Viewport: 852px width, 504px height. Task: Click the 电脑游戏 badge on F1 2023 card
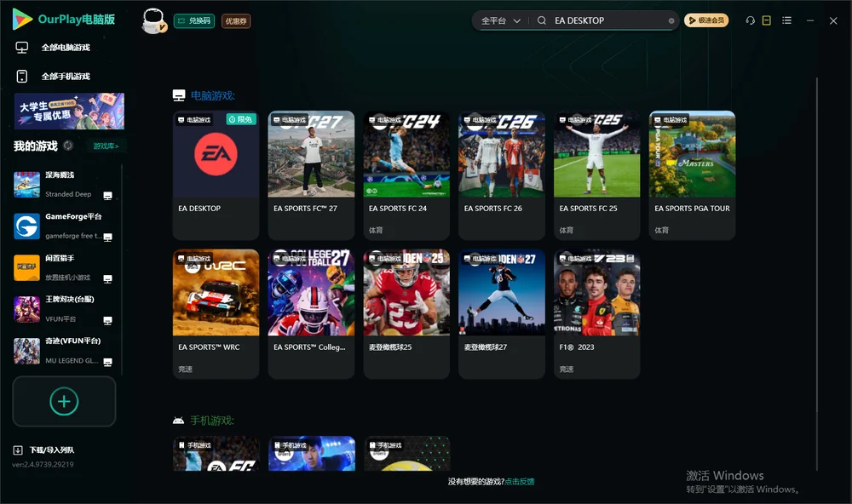575,259
